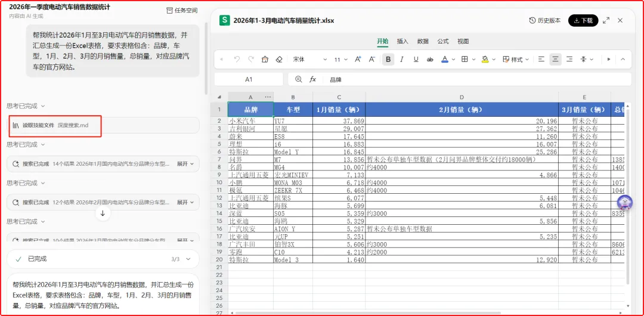
Task: Select column D header
Action: pos(462,97)
